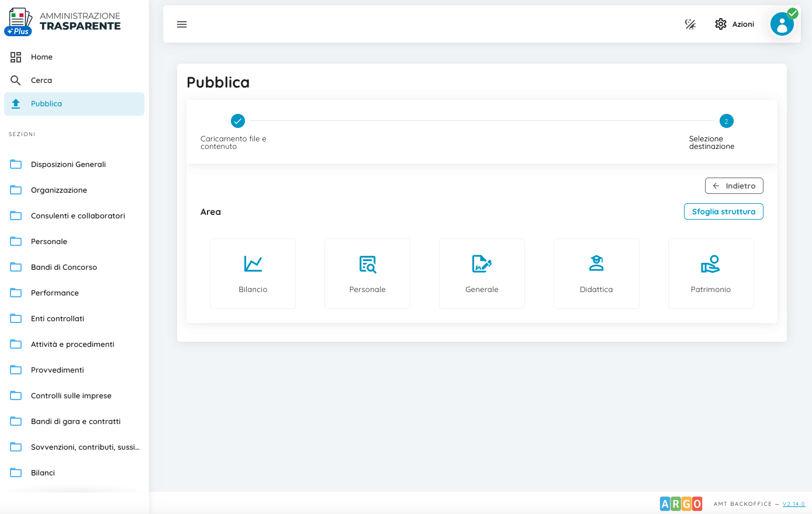812x514 pixels.
Task: Open Consulenti e collaboratori section
Action: pos(74,216)
